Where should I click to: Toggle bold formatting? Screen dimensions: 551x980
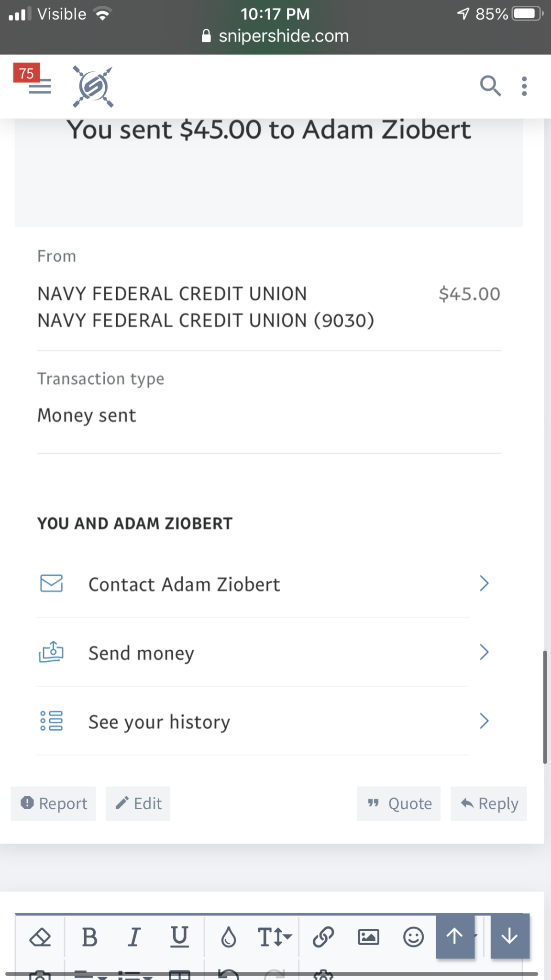(x=89, y=937)
